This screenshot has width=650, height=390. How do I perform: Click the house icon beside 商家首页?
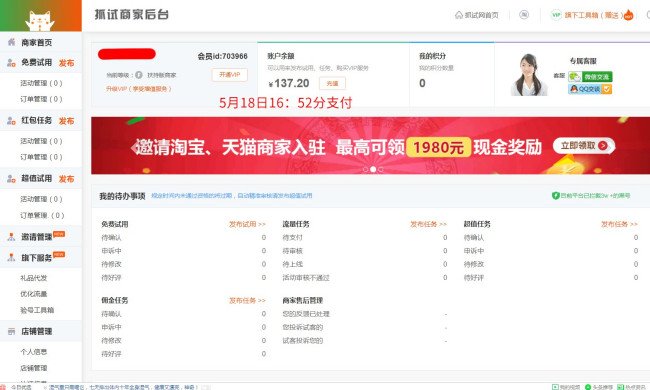[x=11, y=42]
